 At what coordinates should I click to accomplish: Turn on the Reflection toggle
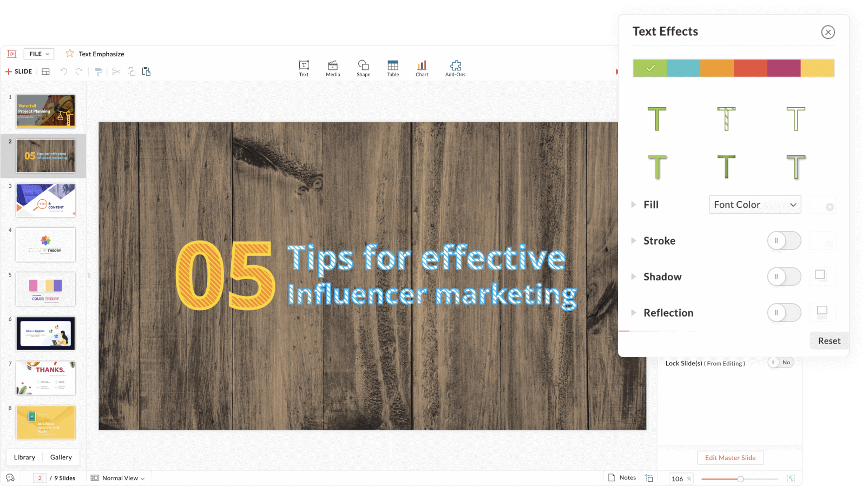tap(784, 313)
